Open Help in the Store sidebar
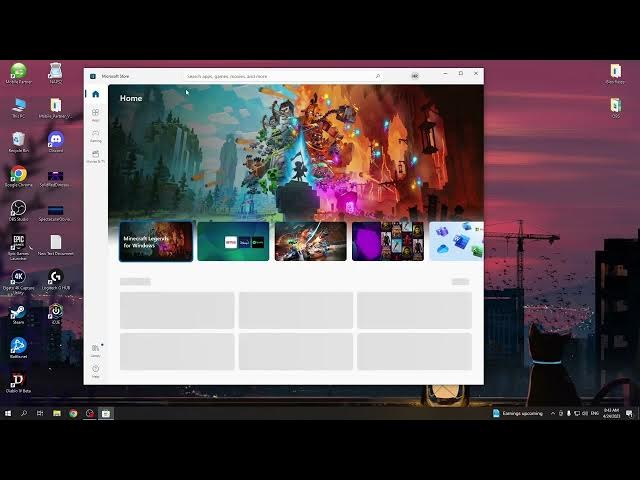 [x=96, y=371]
